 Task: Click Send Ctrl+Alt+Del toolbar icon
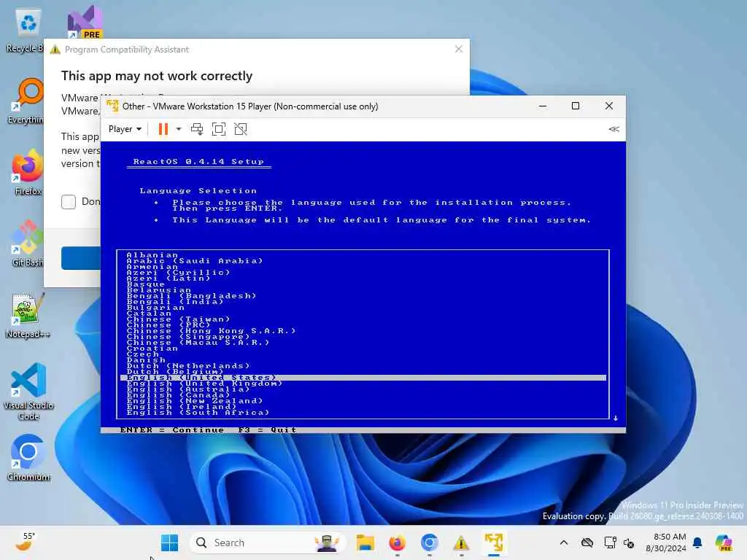(197, 129)
